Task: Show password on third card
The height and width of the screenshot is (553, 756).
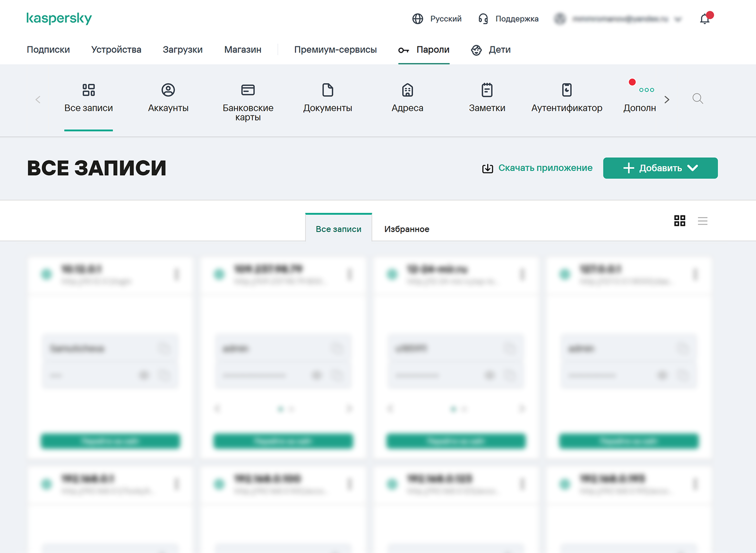Action: (490, 375)
